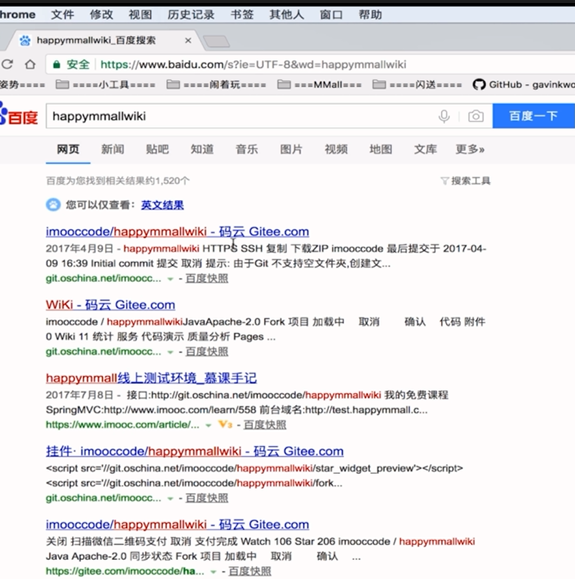Click the Baidu image search camera icon

476,116
